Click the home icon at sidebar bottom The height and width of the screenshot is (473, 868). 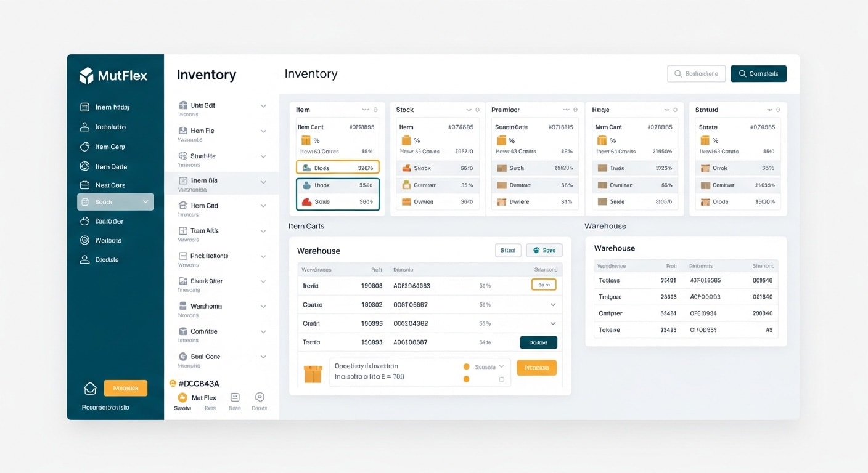[x=90, y=389]
